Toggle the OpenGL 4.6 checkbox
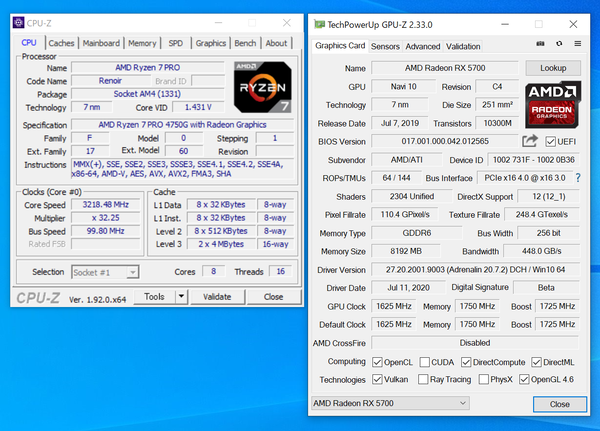600x431 pixels. click(524, 379)
